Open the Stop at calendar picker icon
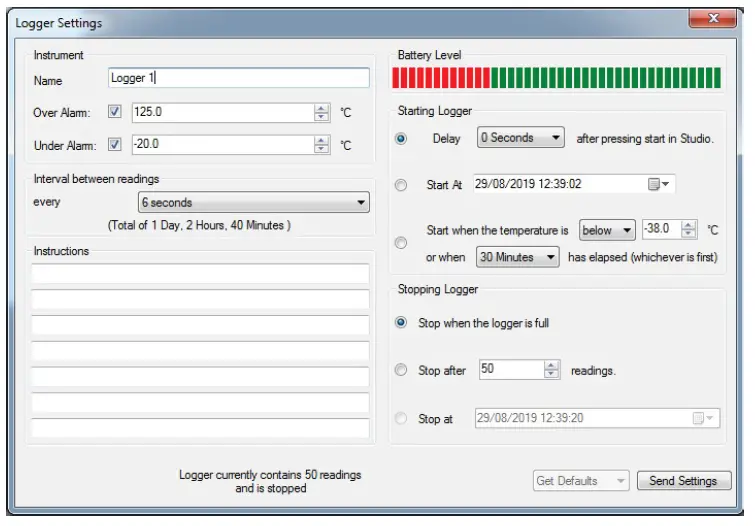This screenshot has height=526, width=755. [703, 418]
